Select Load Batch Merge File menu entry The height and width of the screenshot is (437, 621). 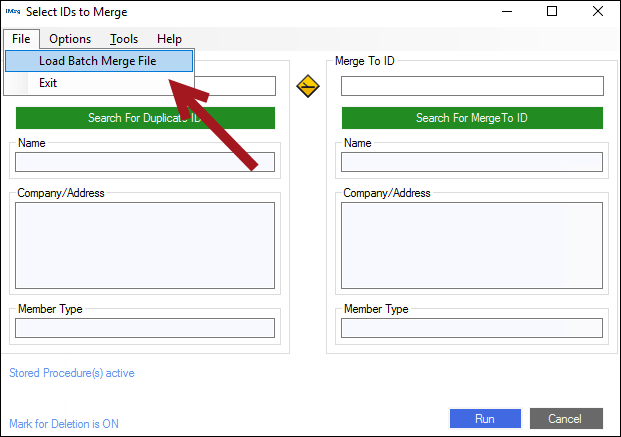97,61
